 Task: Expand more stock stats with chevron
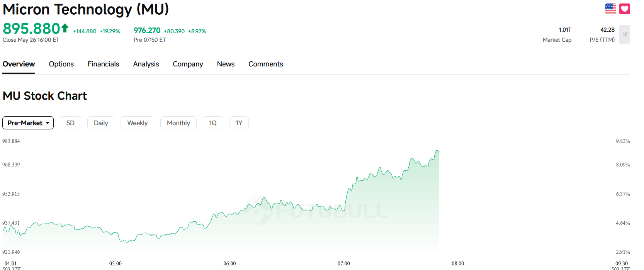coord(625,34)
